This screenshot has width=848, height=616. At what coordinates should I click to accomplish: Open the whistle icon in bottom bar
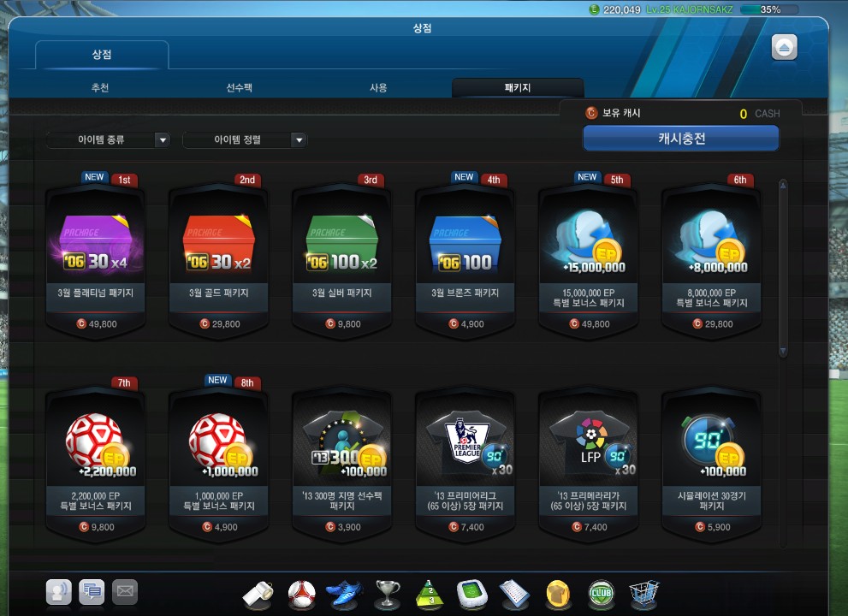(x=258, y=594)
